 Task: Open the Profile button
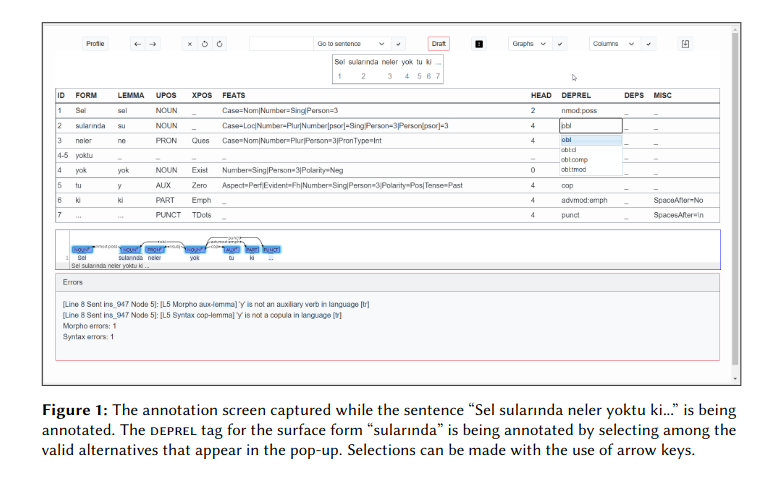point(95,44)
